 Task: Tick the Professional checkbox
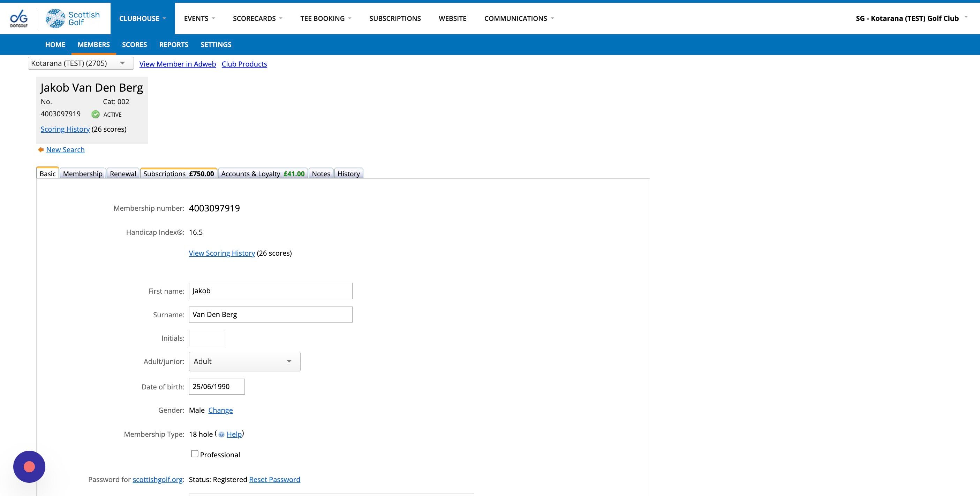point(194,454)
